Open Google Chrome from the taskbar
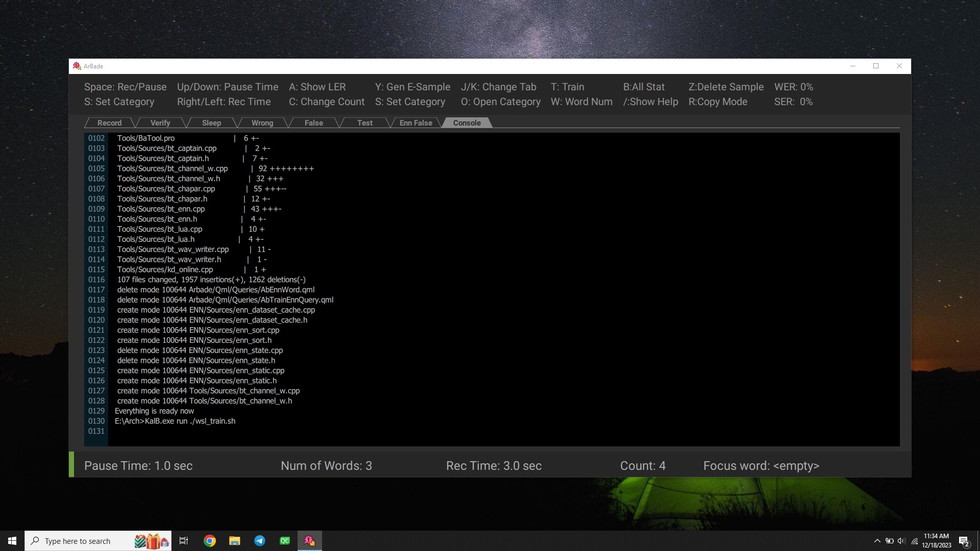Screen dimensions: 980x551 (209, 541)
